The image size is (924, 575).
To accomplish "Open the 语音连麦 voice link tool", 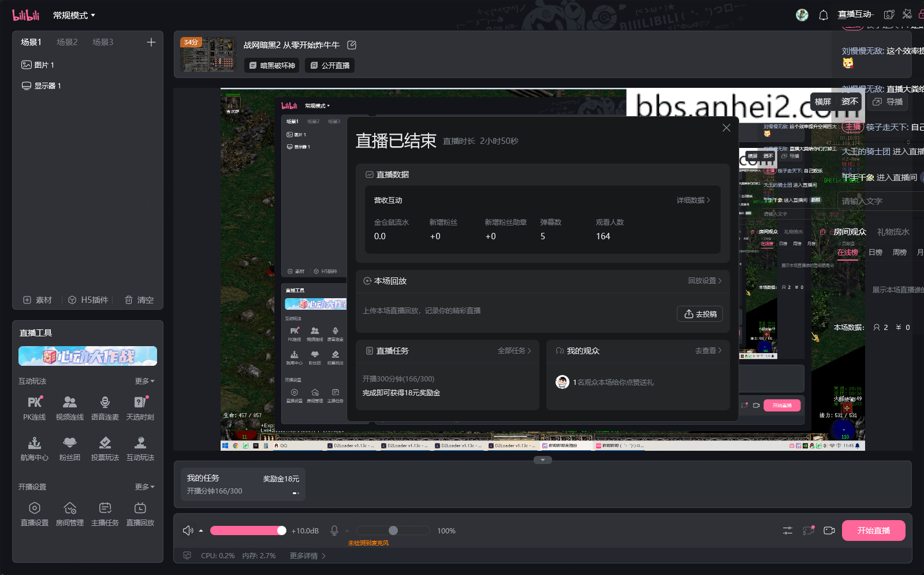I will pyautogui.click(x=105, y=408).
